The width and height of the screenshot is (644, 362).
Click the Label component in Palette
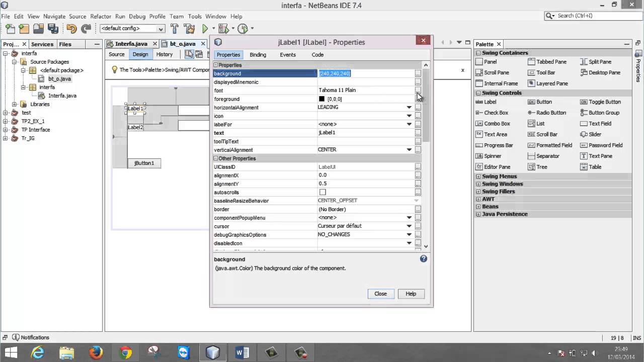click(x=486, y=102)
